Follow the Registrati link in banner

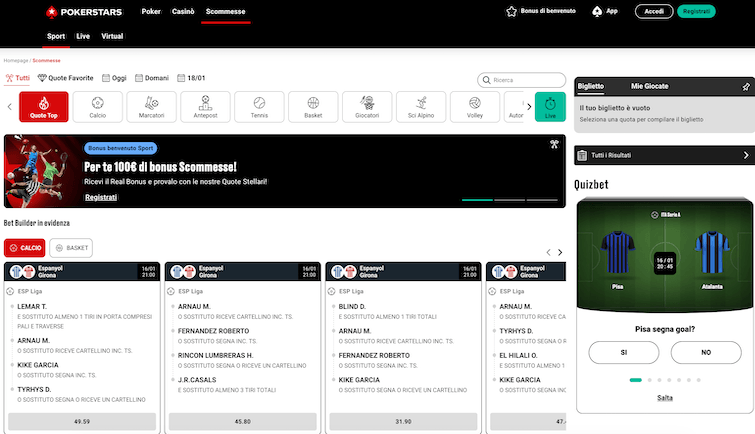[101, 197]
